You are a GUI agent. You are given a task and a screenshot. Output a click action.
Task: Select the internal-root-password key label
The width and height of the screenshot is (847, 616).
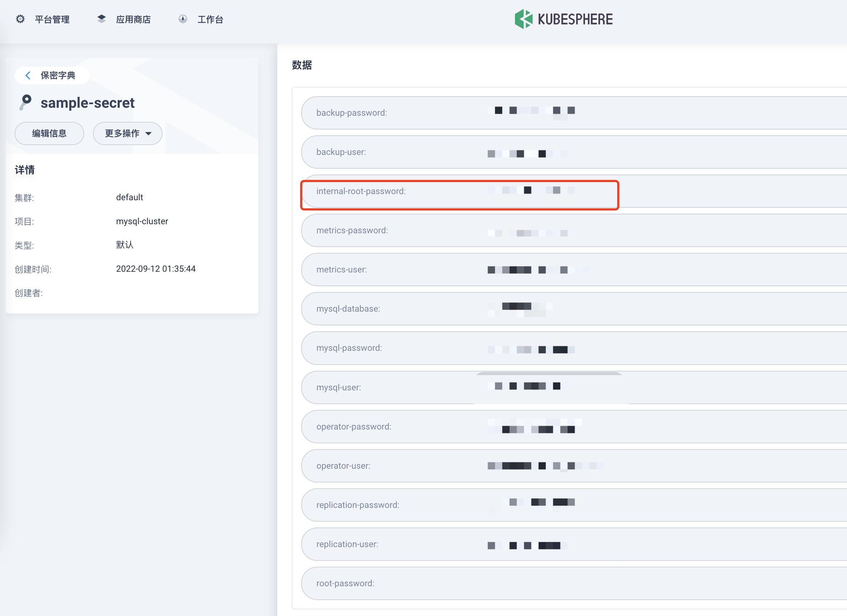coord(361,191)
